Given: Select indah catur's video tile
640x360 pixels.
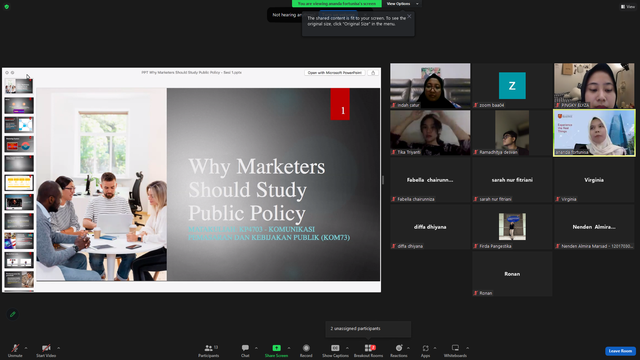Looking at the screenshot, I should pyautogui.click(x=430, y=86).
